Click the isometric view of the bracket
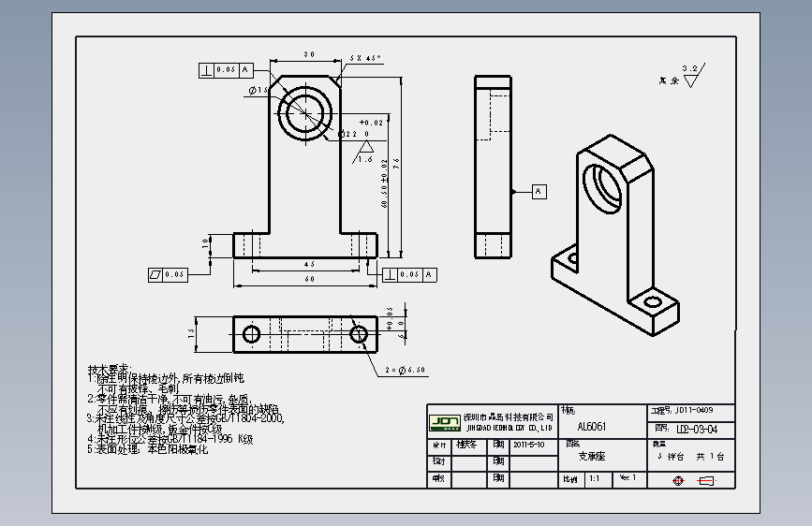Image resolution: width=812 pixels, height=526 pixels. tap(615, 235)
